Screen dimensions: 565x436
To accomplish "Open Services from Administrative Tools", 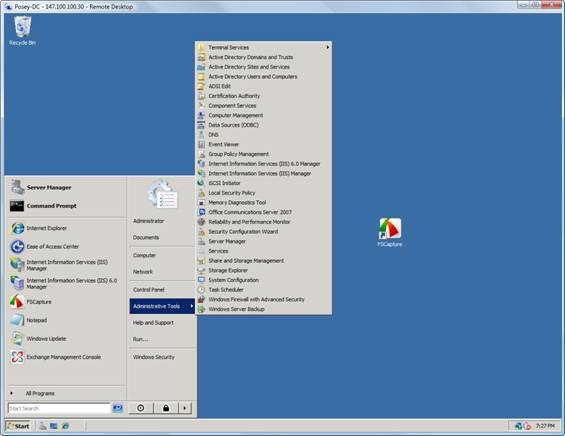I will point(263,251).
